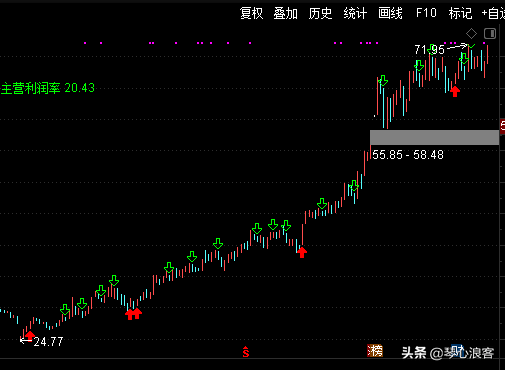Screen dimensions: 505x370
Task: Open the 叠加 overlay menu
Action: [285, 13]
